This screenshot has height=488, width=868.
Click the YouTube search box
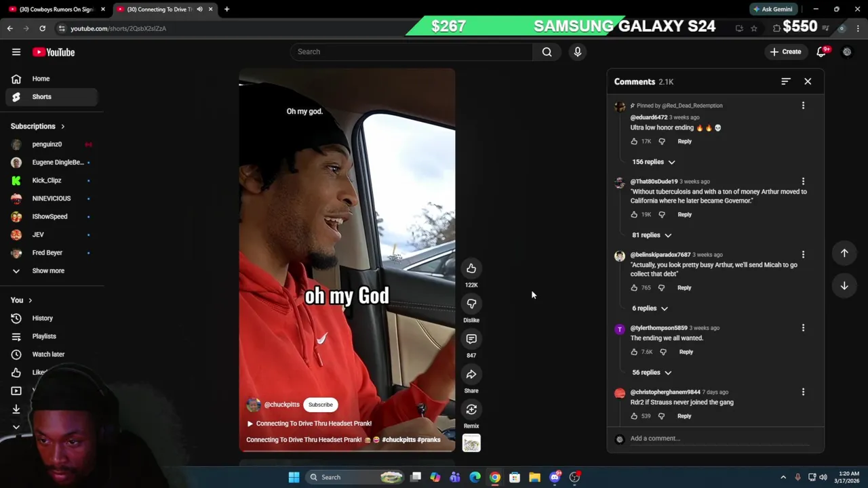point(412,52)
